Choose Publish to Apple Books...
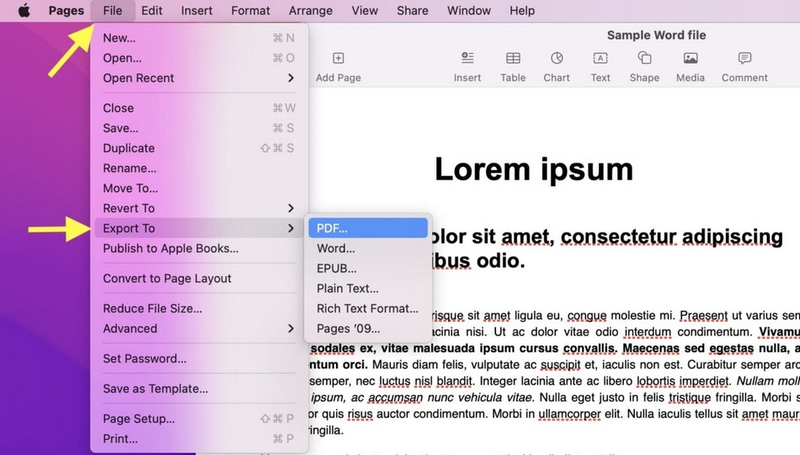 199,248
